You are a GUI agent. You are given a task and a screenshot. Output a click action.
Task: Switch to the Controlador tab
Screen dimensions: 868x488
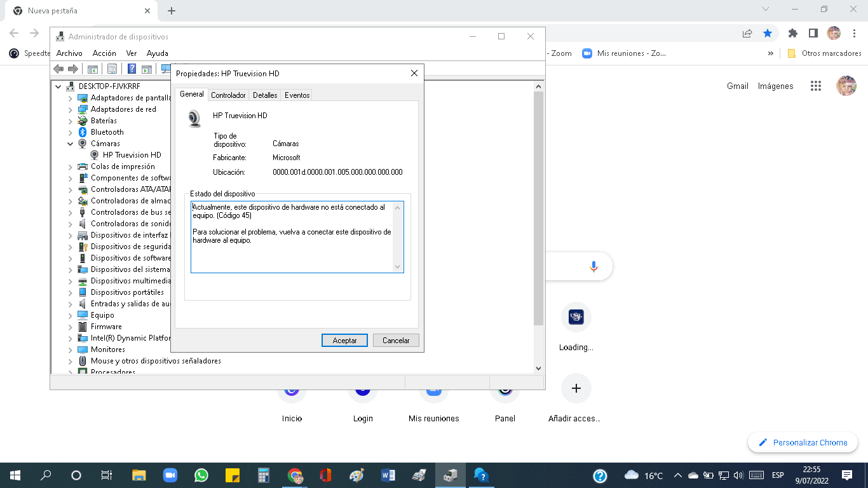228,95
